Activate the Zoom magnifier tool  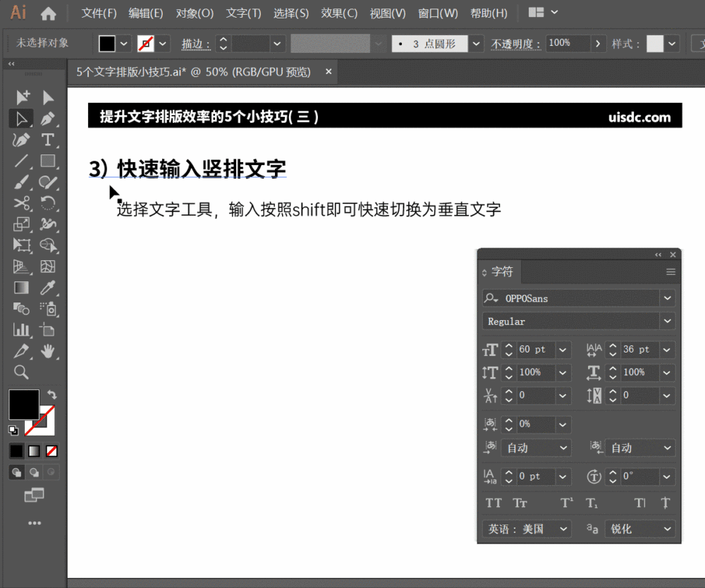22,372
